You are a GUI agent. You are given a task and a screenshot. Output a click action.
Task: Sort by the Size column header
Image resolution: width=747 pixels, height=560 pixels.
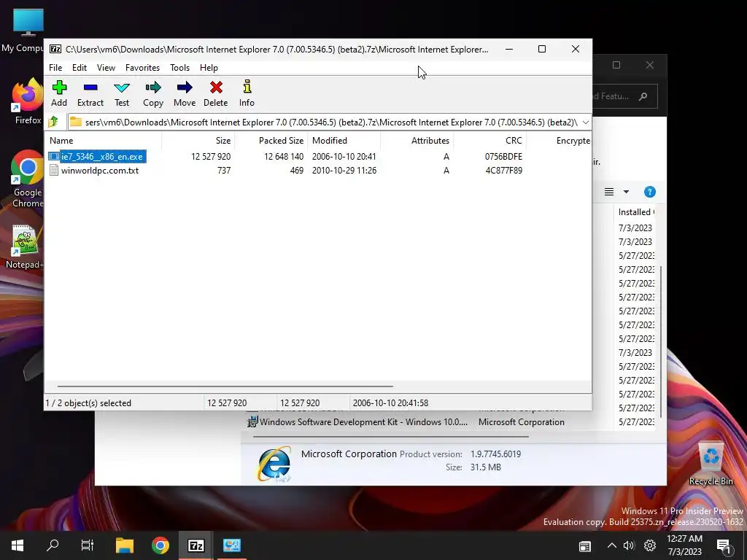click(x=198, y=141)
